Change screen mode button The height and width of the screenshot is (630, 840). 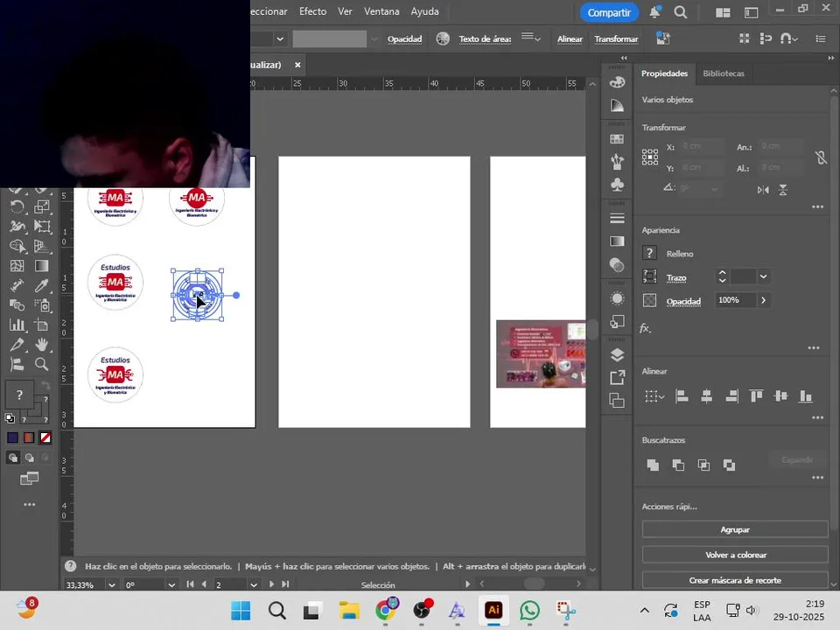pos(30,479)
